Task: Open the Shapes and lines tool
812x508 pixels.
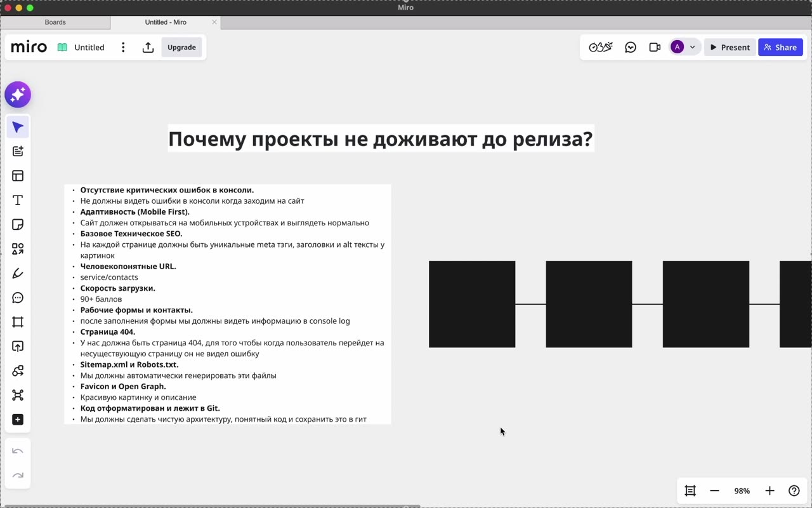Action: [x=18, y=249]
